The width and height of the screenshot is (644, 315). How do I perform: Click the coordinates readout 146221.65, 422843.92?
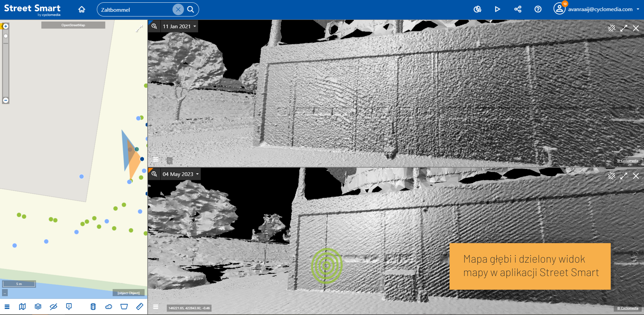pyautogui.click(x=189, y=308)
